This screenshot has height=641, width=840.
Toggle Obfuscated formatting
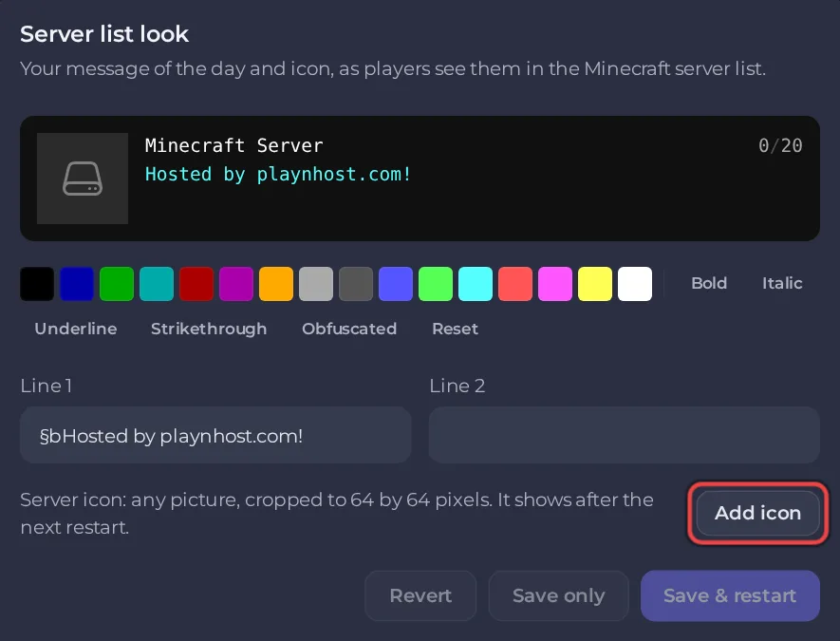pos(349,329)
